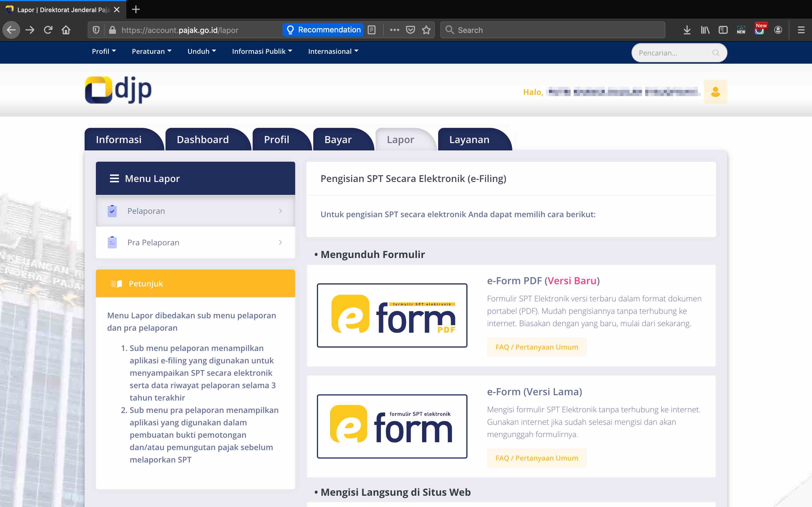Switch to the Dashboard tab

(x=203, y=139)
